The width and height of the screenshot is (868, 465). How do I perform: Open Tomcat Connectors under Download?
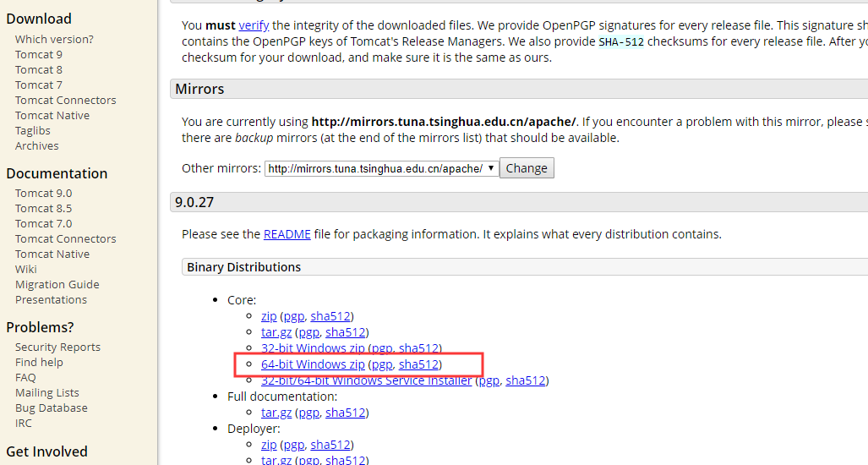[65, 101]
